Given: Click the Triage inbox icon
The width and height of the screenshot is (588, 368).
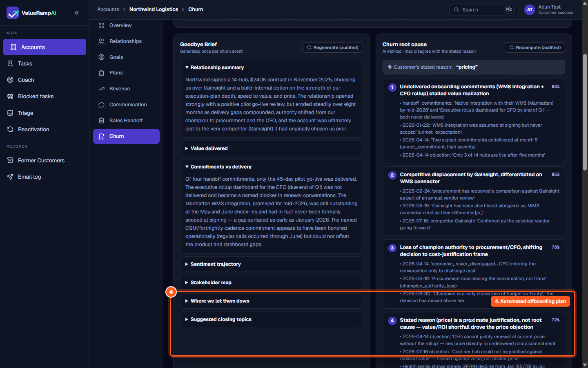Looking at the screenshot, I should 10,113.
